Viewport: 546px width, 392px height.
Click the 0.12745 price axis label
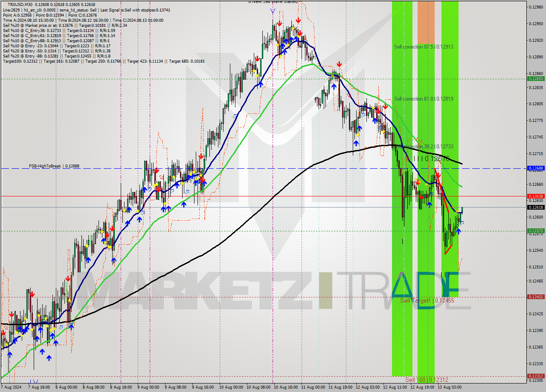(536, 137)
